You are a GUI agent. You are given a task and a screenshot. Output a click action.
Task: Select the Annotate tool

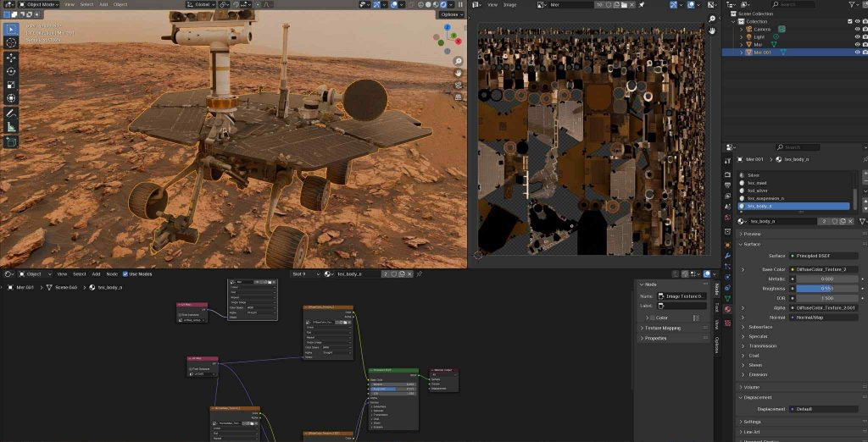tap(11, 113)
